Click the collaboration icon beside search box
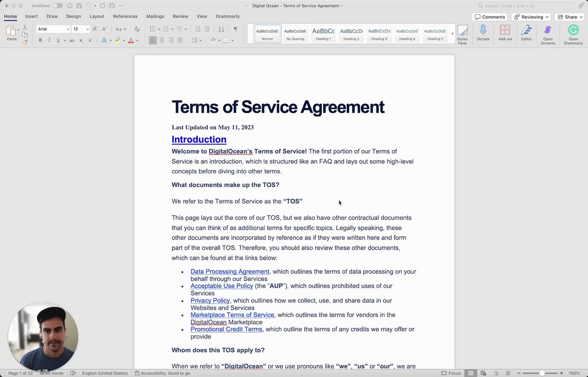588x377 pixels. 582,6
